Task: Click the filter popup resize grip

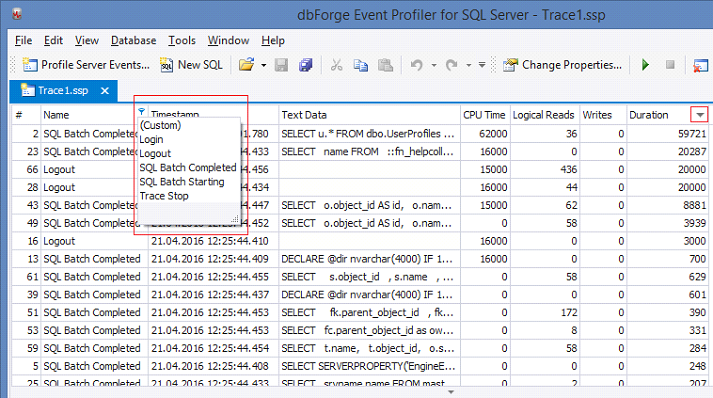Action: pos(235,219)
